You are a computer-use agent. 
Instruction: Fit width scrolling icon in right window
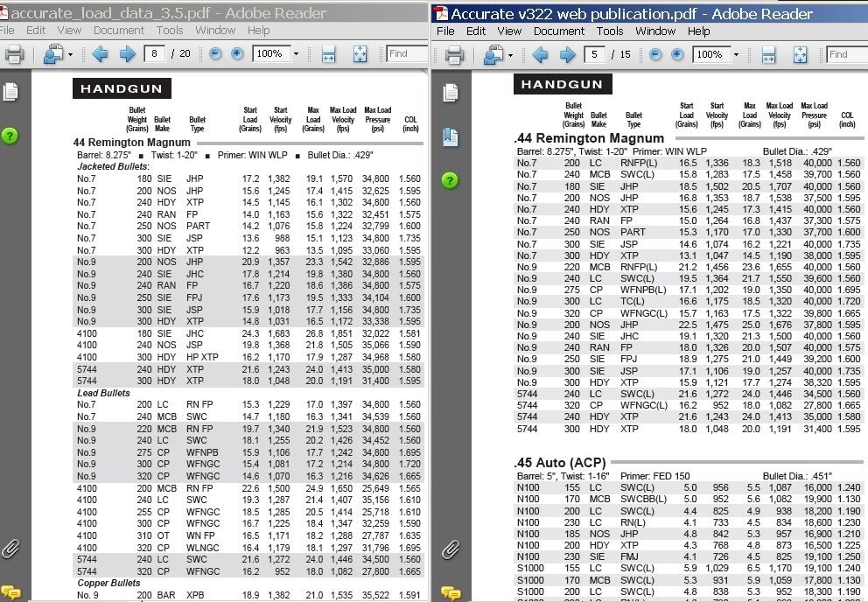coord(768,55)
